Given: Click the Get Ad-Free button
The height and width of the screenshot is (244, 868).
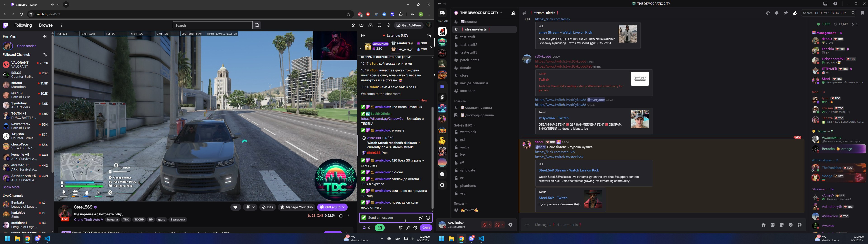Looking at the screenshot, I should (409, 25).
